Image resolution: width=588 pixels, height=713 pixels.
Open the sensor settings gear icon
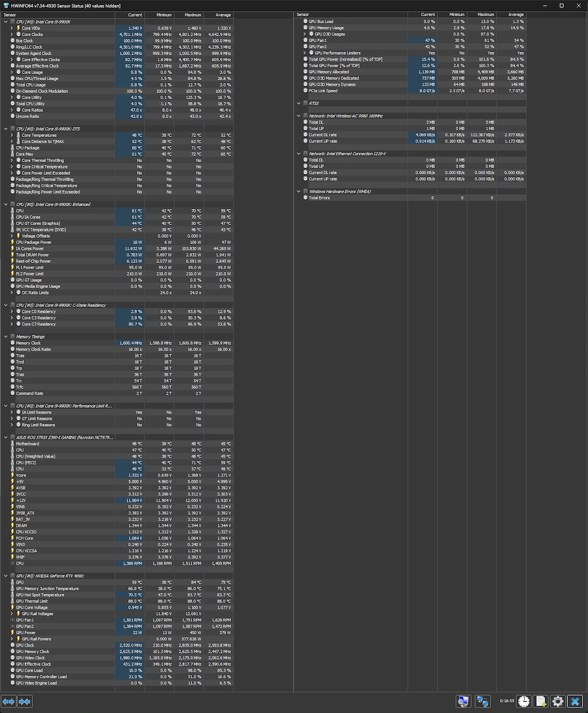tap(557, 701)
